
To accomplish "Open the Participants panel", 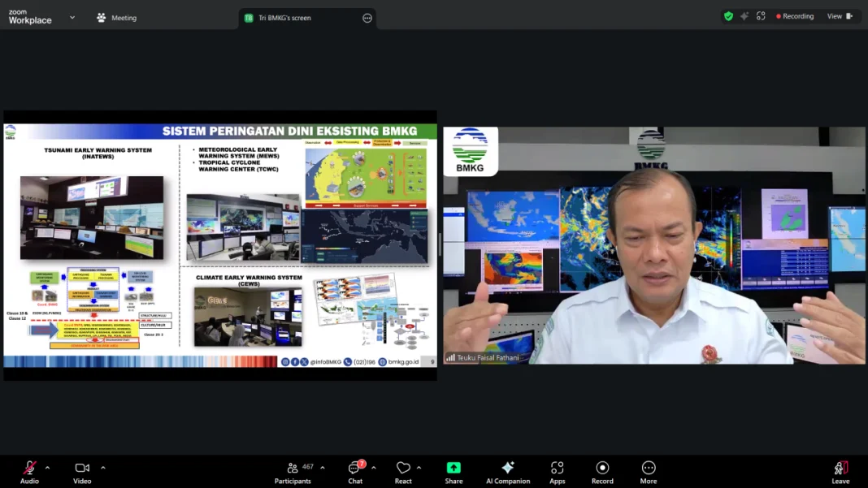I will (293, 472).
